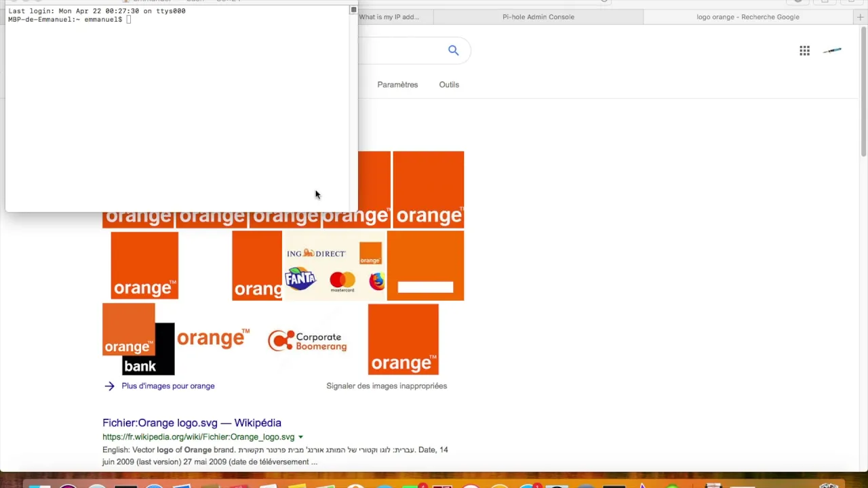Viewport: 868px width, 488px height.
Task: Open the Outils search tools
Action: point(449,85)
